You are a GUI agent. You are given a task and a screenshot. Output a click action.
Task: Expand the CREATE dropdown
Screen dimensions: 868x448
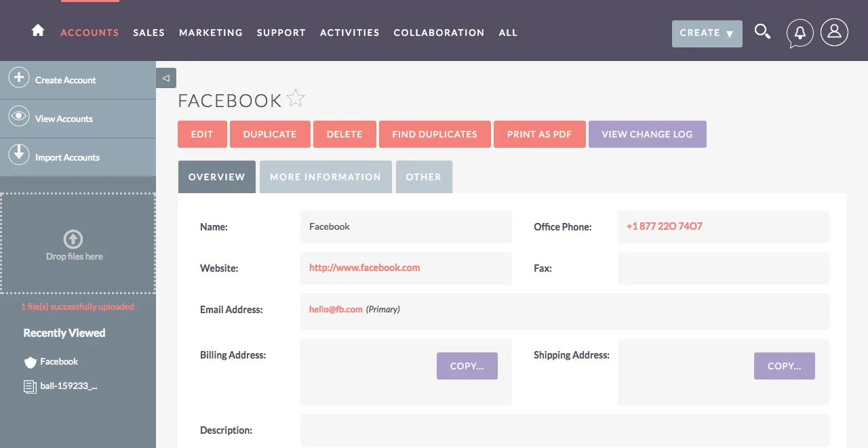(x=707, y=33)
